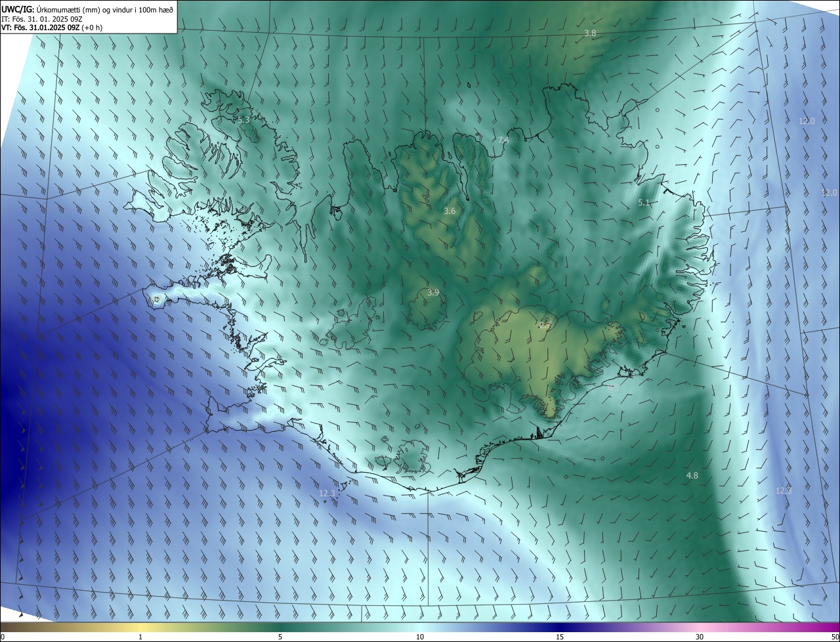Click the 5.3 value label over the Westfjords
This screenshot has width=840, height=642.
(x=243, y=120)
